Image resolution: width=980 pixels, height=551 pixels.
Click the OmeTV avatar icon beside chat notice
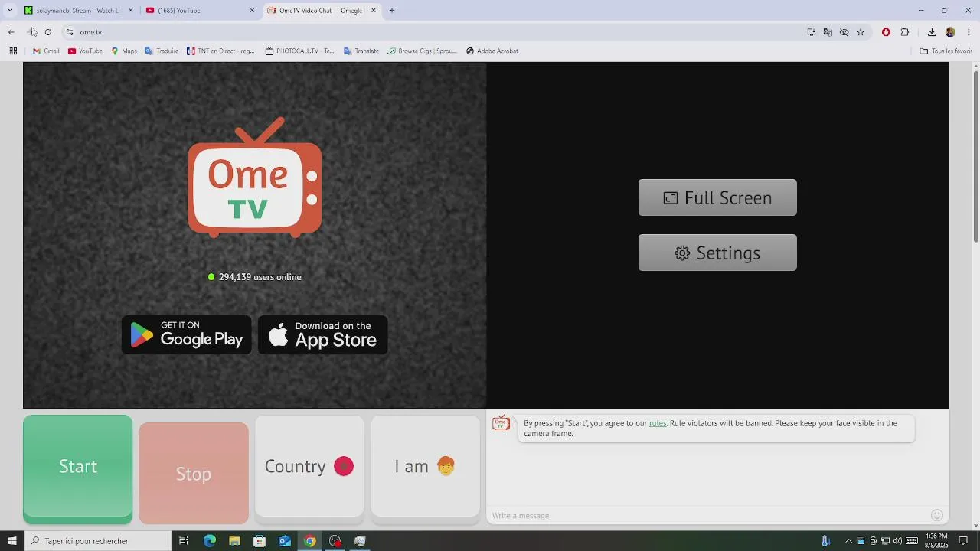coord(501,423)
